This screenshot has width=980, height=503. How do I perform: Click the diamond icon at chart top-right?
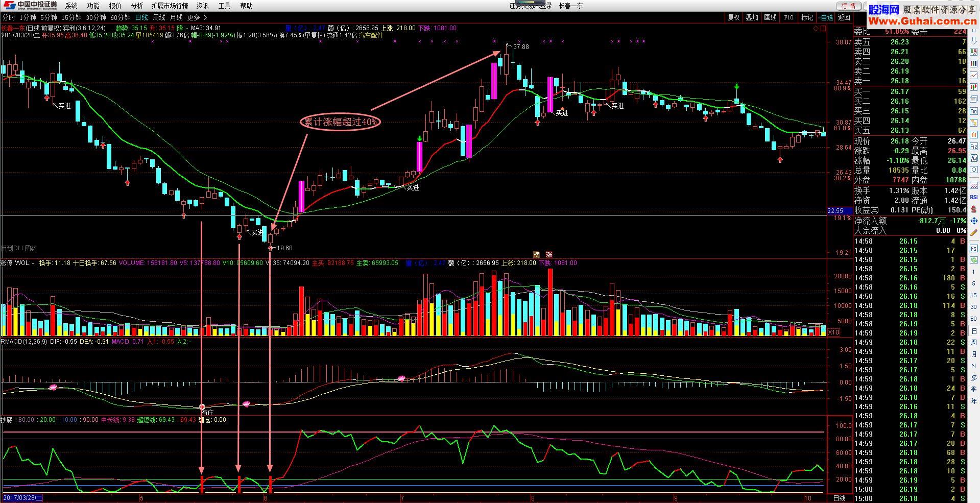[x=816, y=29]
